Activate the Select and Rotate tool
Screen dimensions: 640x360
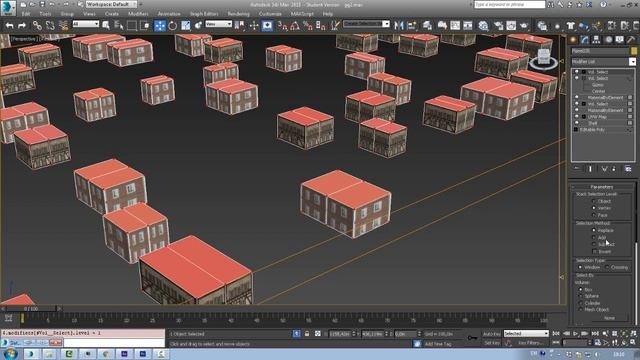point(173,26)
